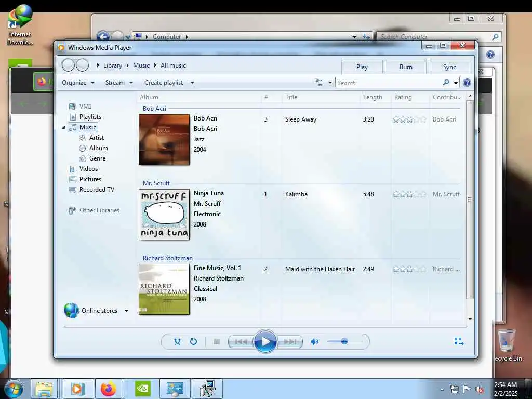The height and width of the screenshot is (399, 532).
Task: Open the Stream menu
Action: click(119, 83)
